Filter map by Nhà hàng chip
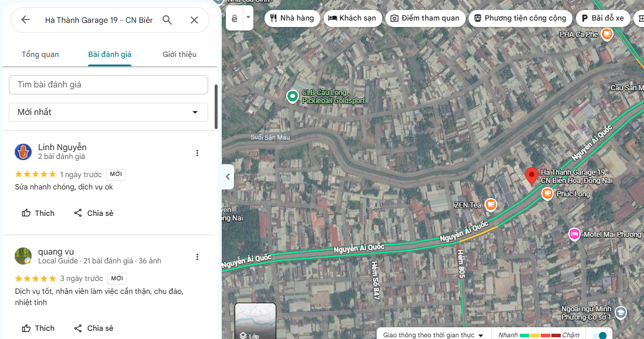Image resolution: width=644 pixels, height=339 pixels. [292, 18]
